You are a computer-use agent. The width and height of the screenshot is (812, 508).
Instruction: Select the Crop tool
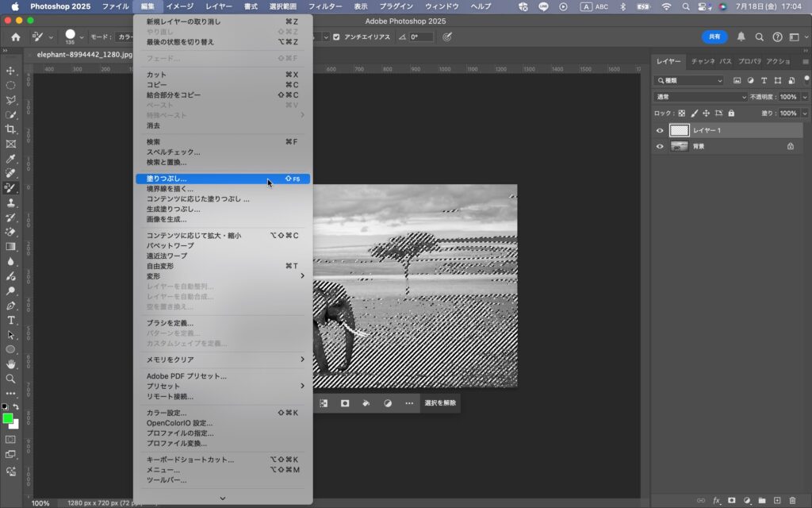10,129
